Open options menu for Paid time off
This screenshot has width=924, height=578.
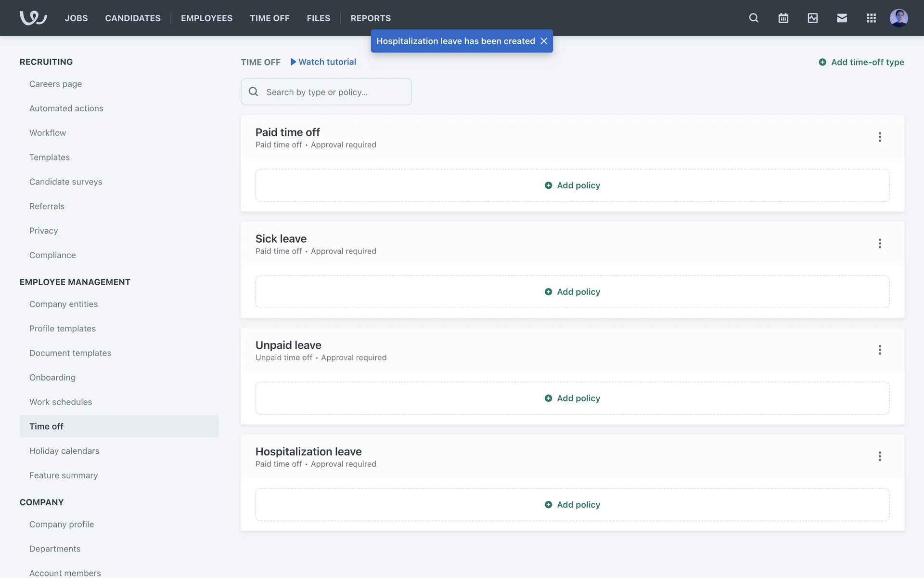[880, 137]
